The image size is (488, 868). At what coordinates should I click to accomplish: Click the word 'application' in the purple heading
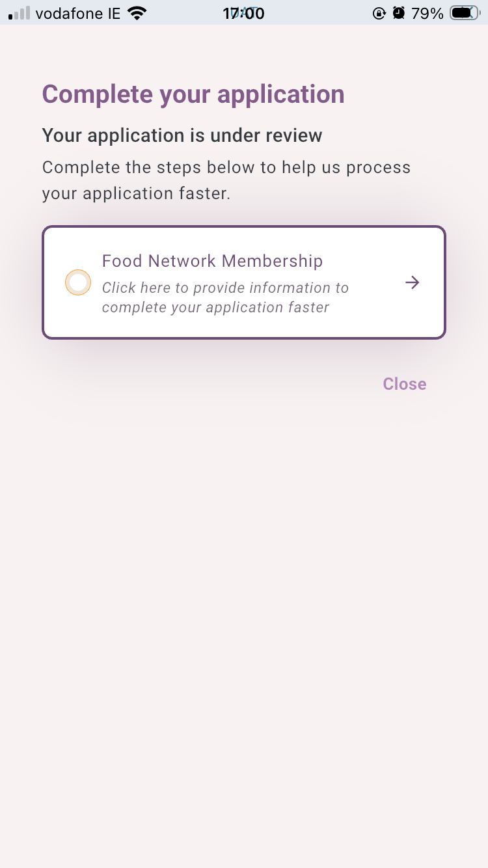pos(280,96)
